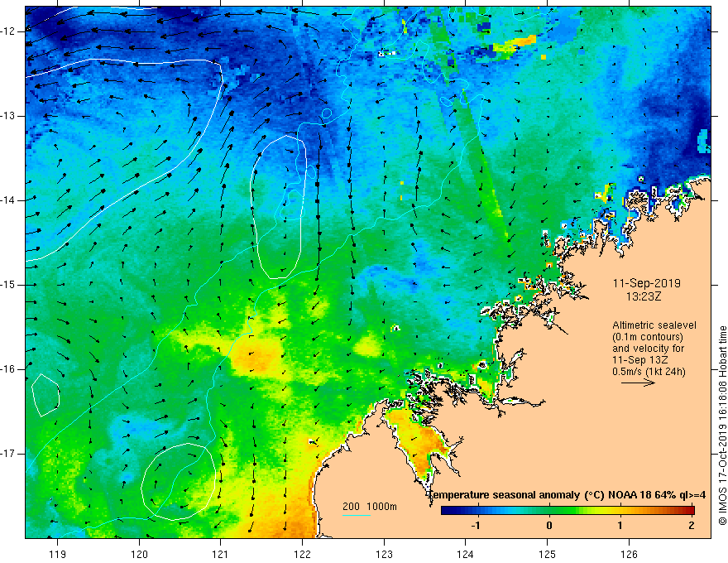Click latitude axis label "-12"
The height and width of the screenshot is (563, 728).
[x=8, y=31]
